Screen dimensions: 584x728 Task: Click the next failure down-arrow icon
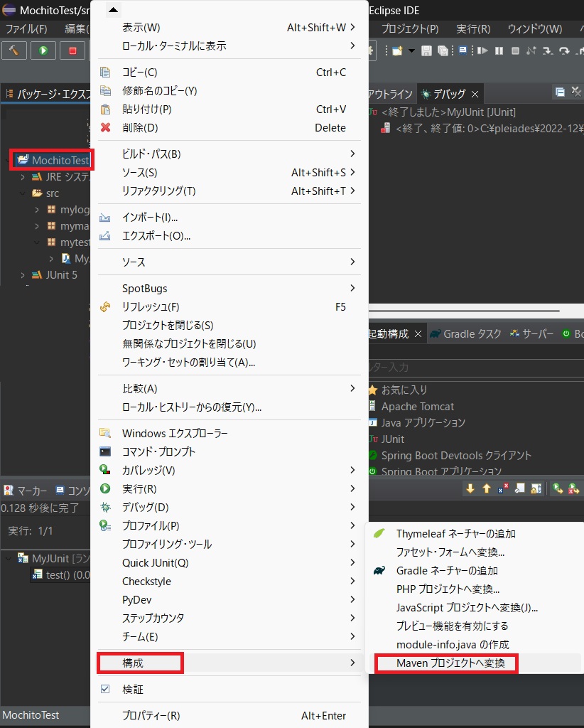tap(470, 488)
